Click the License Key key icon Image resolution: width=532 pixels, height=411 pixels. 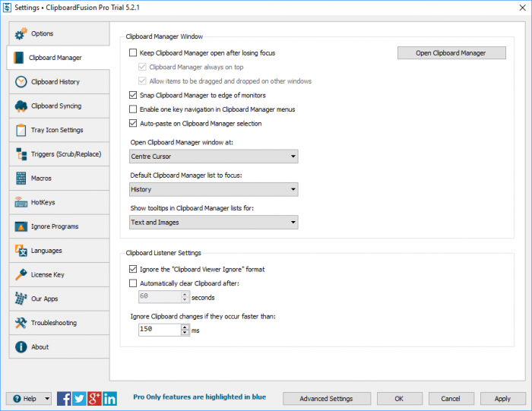(21, 275)
